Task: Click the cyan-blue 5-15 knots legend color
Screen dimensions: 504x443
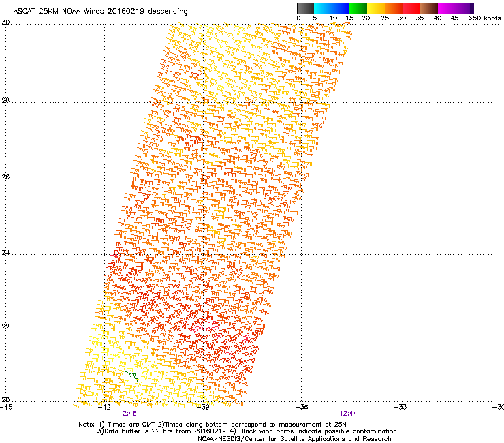Action: [332, 8]
